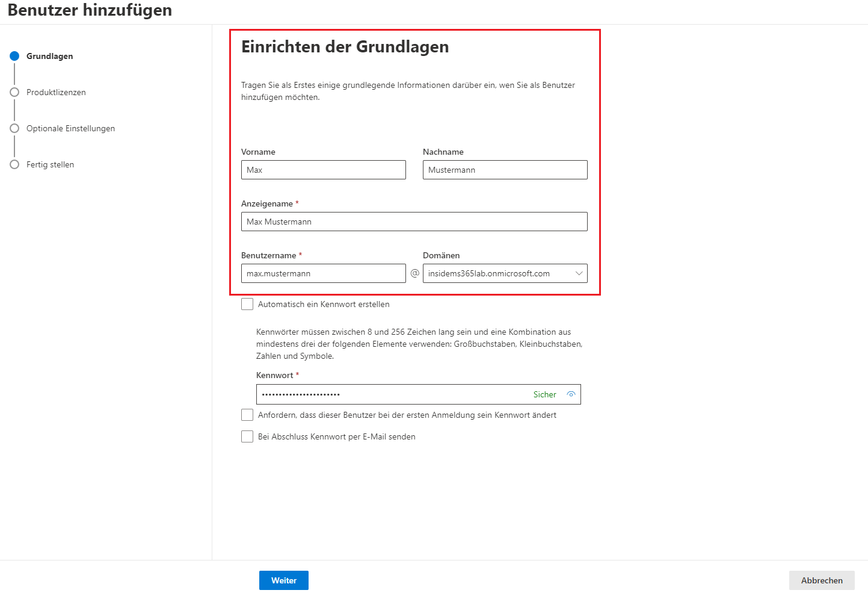The width and height of the screenshot is (868, 593).
Task: Click the Produktlizenzen step circle
Action: click(14, 92)
